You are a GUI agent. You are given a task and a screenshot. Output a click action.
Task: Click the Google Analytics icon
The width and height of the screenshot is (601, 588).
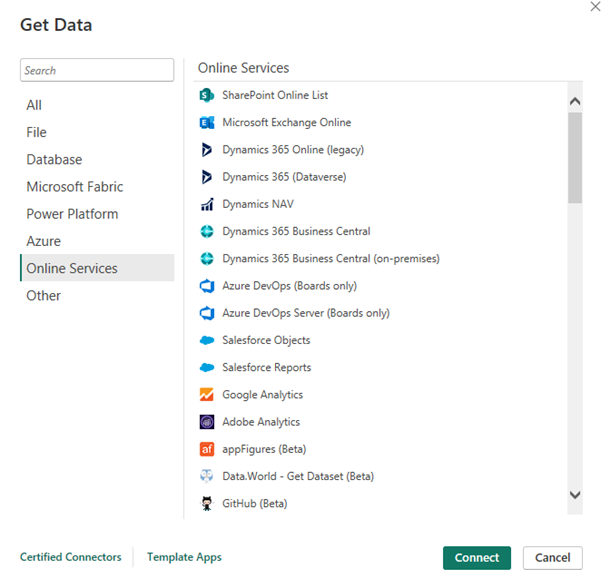(207, 394)
